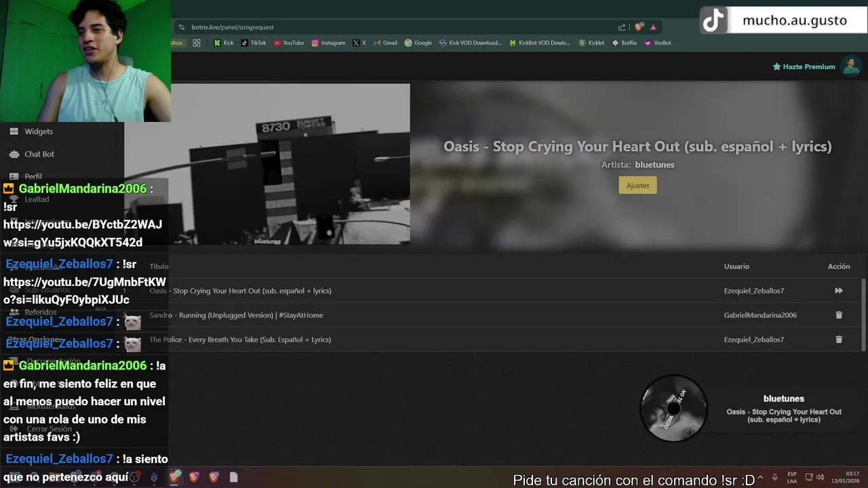Image resolution: width=868 pixels, height=488 pixels.
Task: Click the volume speaker icon in system tray
Action: (x=820, y=477)
